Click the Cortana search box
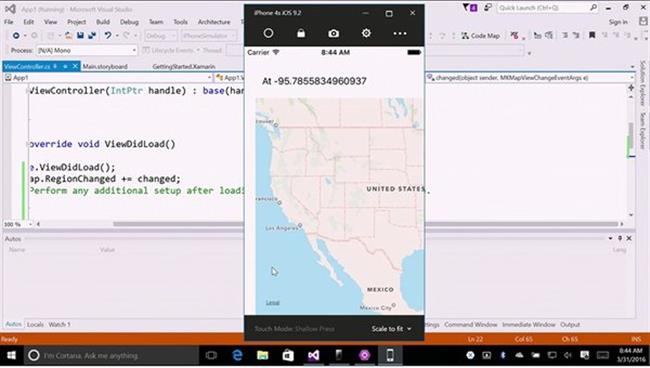The width and height of the screenshot is (650, 368). tap(111, 355)
